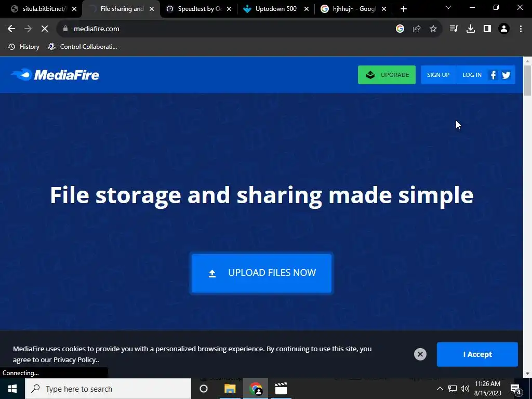Click the scrollbar down arrow
Viewport: 532px width, 399px height.
527,374
